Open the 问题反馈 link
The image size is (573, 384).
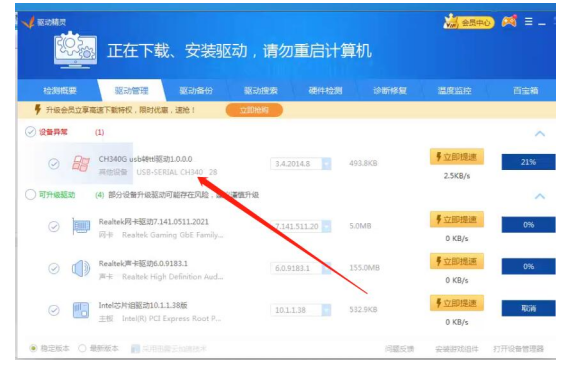pyautogui.click(x=399, y=349)
